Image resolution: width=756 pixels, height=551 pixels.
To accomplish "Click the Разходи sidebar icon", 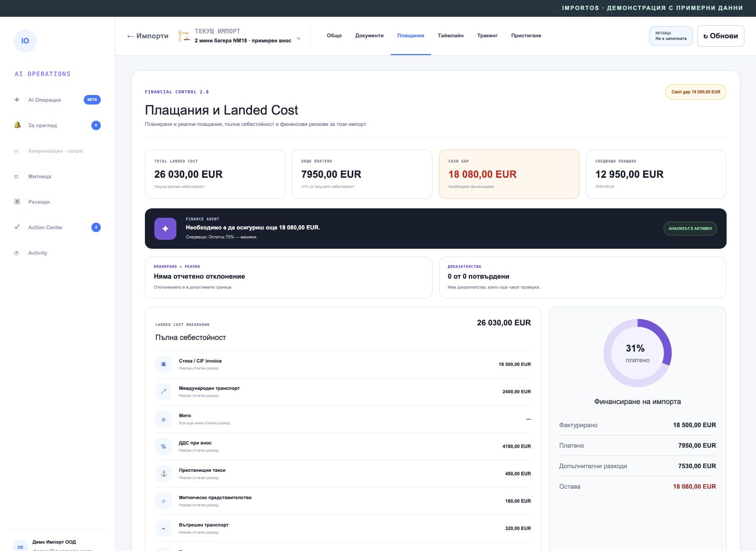I will 17,202.
